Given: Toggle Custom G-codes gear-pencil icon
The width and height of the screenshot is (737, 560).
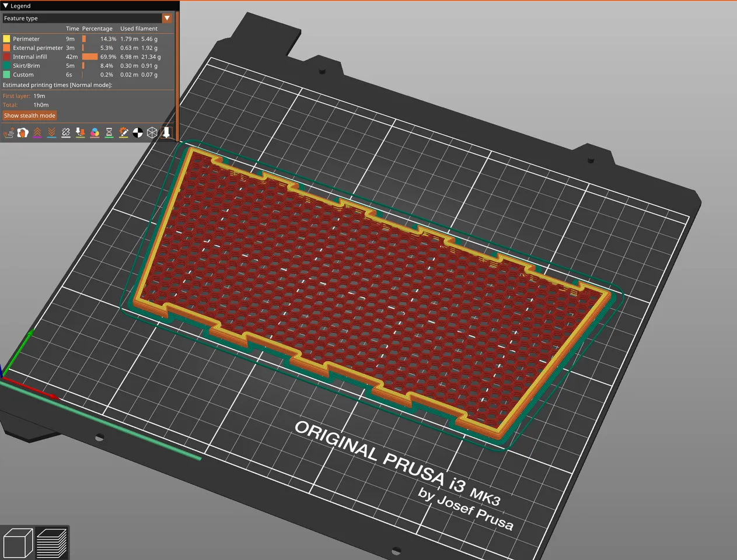Looking at the screenshot, I should point(124,133).
